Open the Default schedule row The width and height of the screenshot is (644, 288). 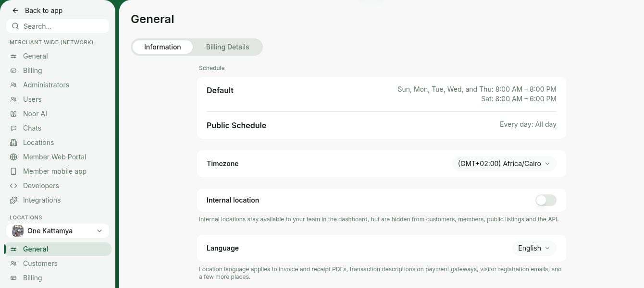pyautogui.click(x=382, y=94)
